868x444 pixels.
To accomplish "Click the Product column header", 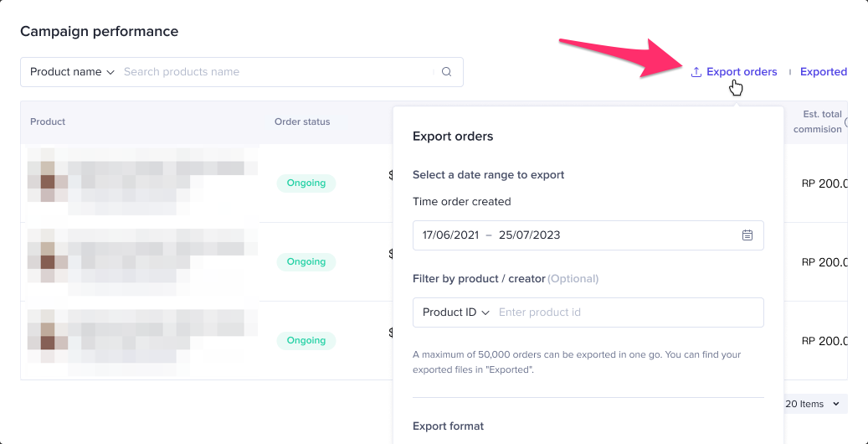I will point(48,122).
